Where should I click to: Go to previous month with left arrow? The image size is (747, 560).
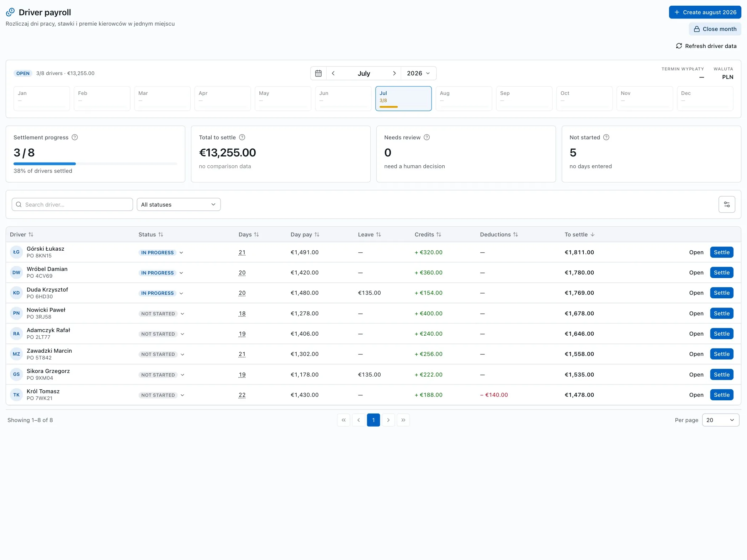coord(333,73)
